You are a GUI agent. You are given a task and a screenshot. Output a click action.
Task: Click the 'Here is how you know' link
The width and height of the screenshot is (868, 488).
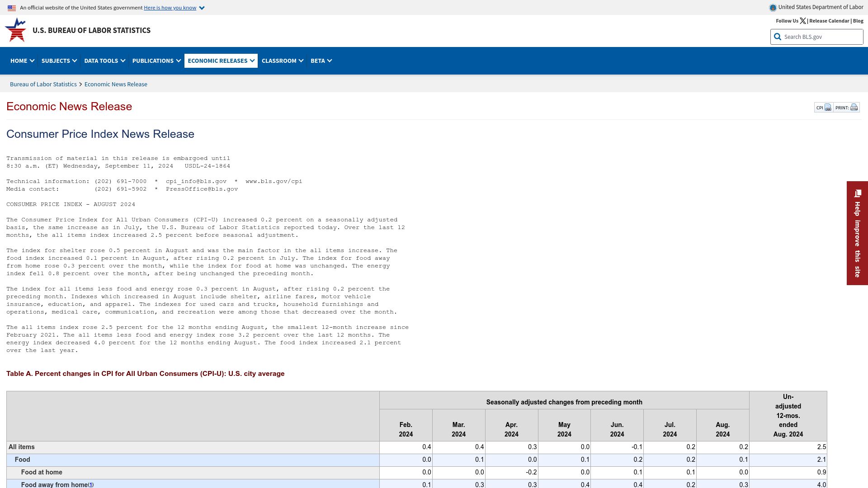170,8
